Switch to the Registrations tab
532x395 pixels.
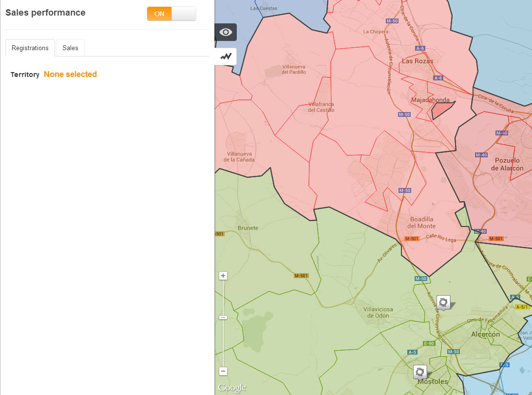[x=30, y=48]
